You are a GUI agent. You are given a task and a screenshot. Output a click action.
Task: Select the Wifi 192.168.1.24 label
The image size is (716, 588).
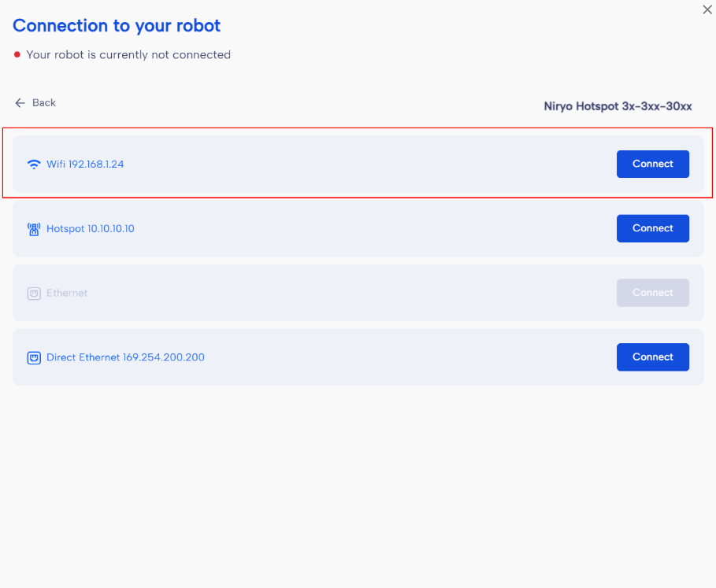coord(85,165)
